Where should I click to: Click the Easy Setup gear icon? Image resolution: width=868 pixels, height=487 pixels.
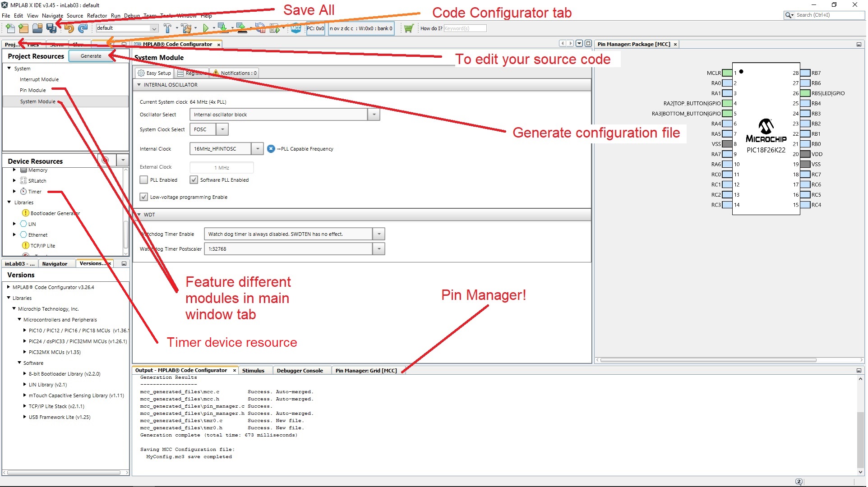[x=141, y=73]
